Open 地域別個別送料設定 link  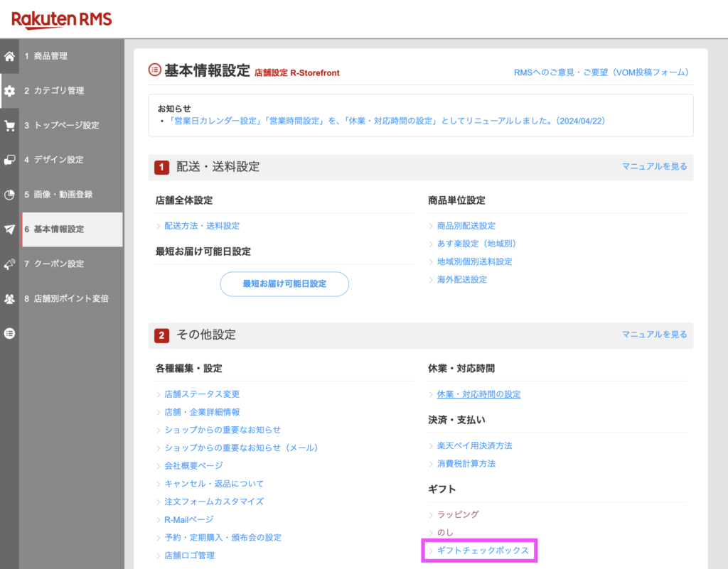tap(474, 261)
